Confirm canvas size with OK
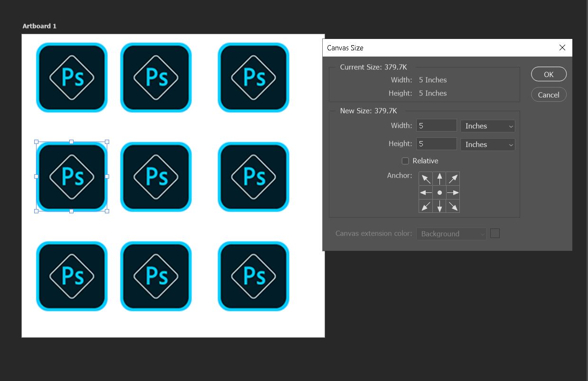The width and height of the screenshot is (588, 381). click(x=549, y=74)
